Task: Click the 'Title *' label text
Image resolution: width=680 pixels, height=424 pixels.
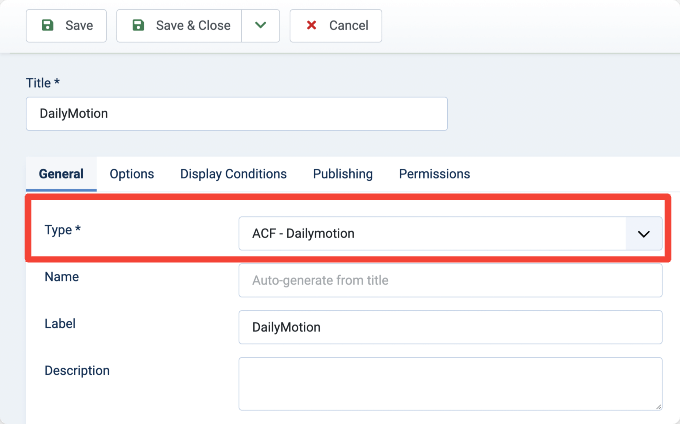Action: coord(43,83)
